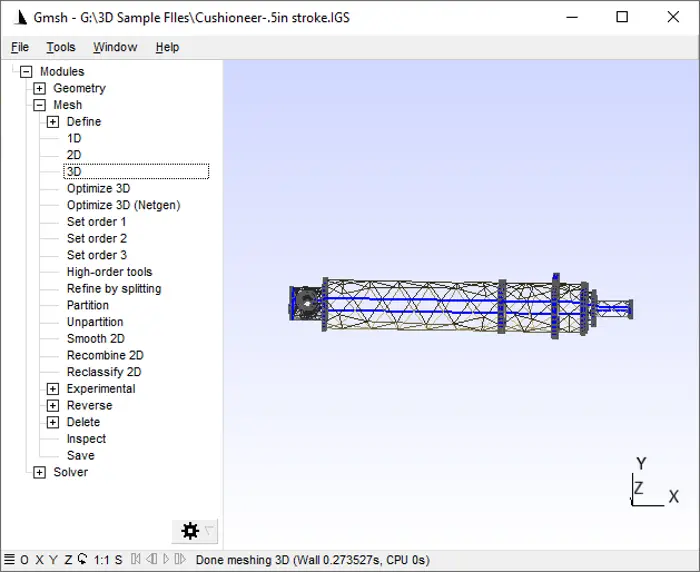Set Z-axis view in status bar

(x=68, y=559)
